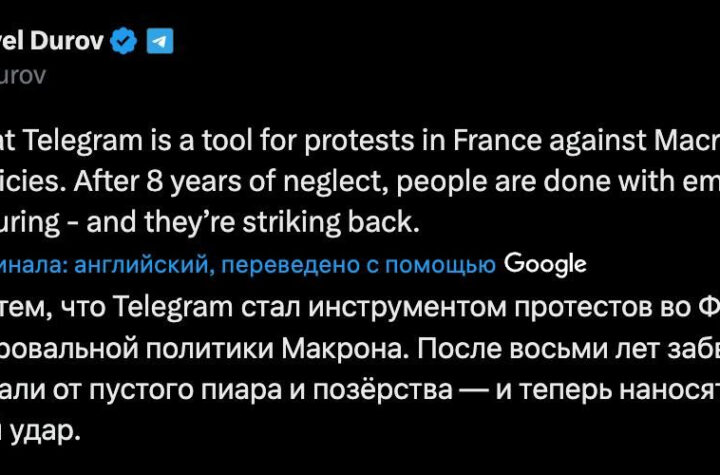Click 'Telegram' in the English tweet text
The height and width of the screenshot is (475, 720).
[x=83, y=140]
